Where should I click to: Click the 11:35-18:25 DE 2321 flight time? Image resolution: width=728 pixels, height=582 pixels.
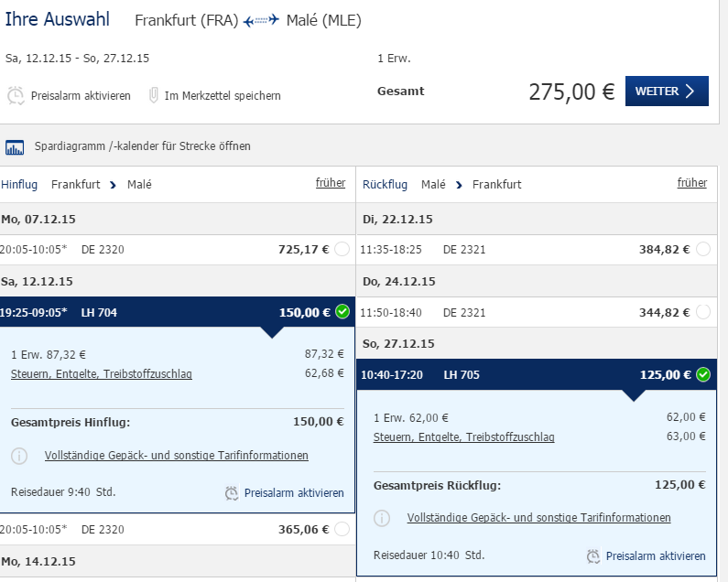(x=391, y=250)
